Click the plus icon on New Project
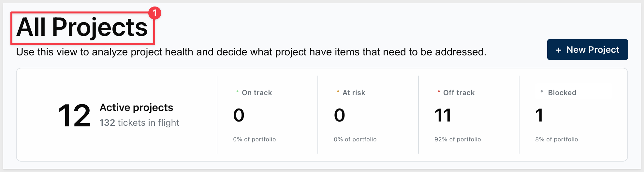This screenshot has width=644, height=172. 559,50
